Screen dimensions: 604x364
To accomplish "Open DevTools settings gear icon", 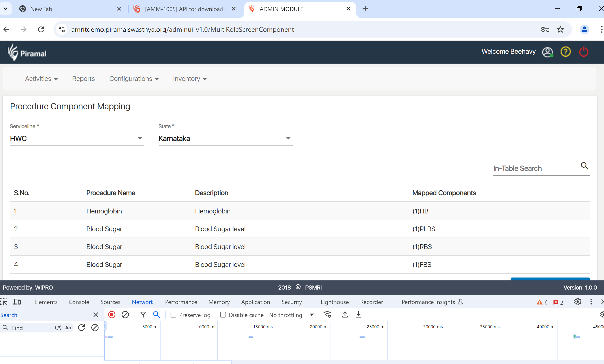I will coord(577,302).
